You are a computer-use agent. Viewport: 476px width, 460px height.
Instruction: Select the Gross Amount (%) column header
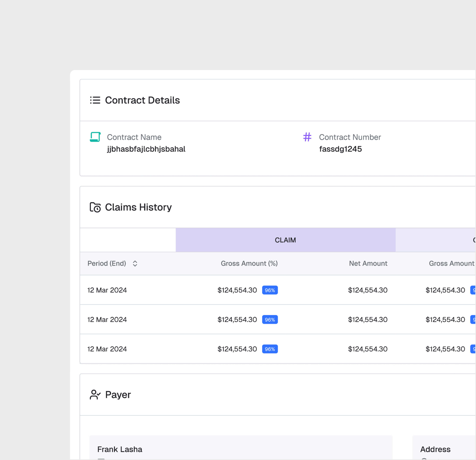(x=249, y=263)
